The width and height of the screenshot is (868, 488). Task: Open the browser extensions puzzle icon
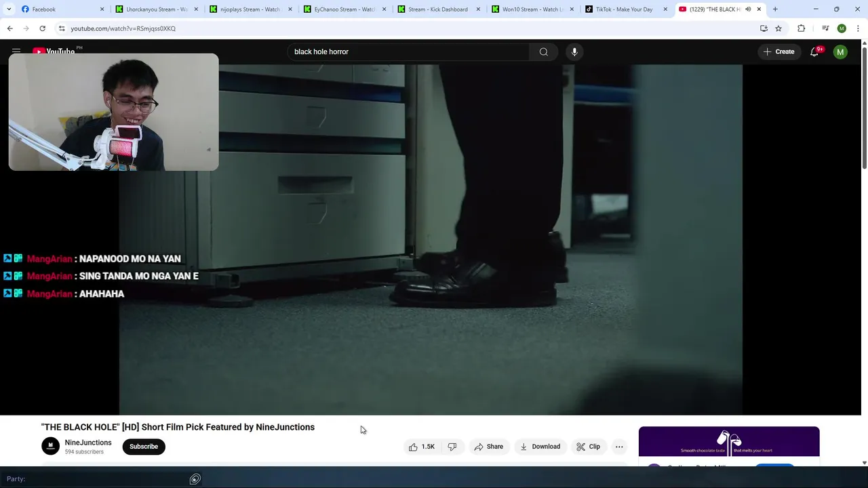point(801,28)
